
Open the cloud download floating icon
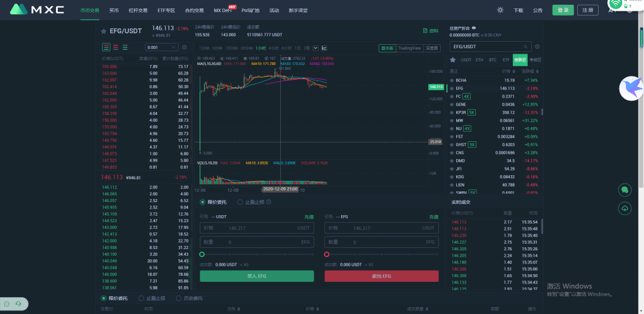pos(625,209)
